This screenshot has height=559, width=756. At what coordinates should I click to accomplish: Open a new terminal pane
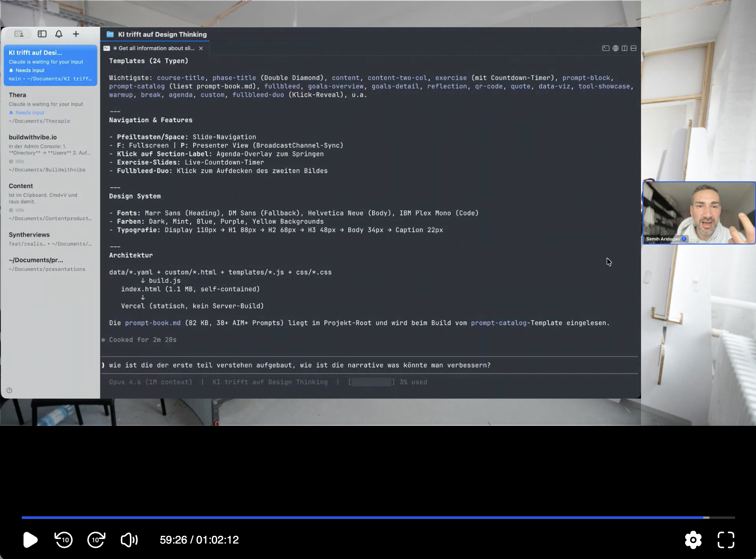606,48
